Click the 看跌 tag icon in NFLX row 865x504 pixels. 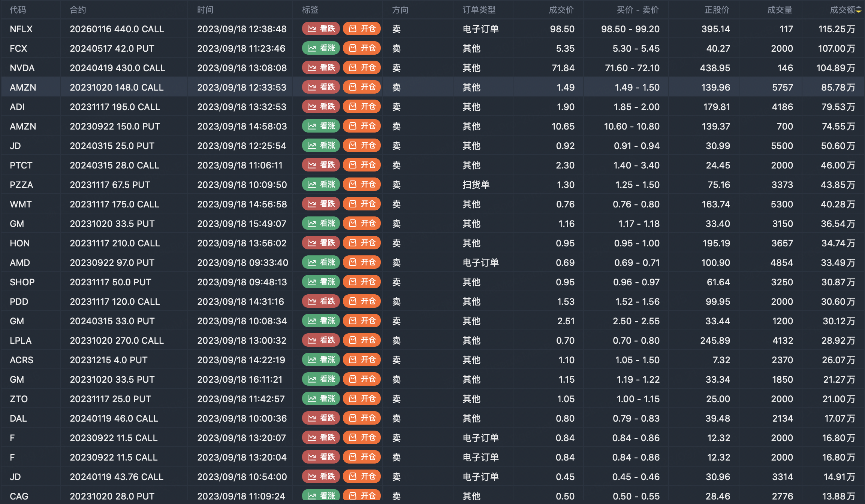[312, 29]
